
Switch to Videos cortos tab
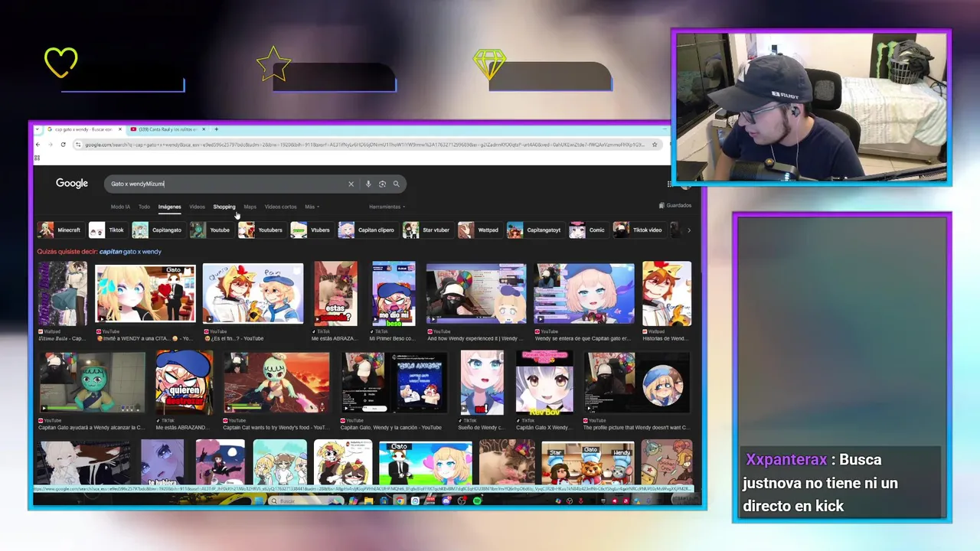pos(280,207)
